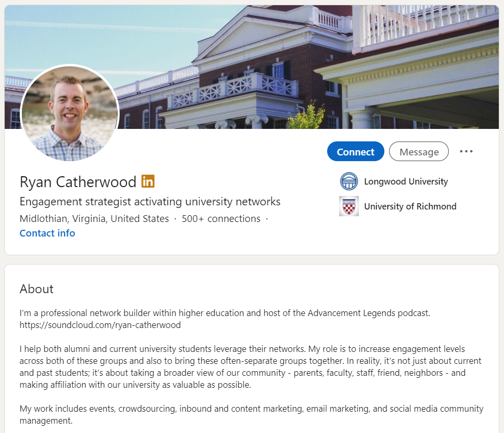This screenshot has height=433, width=504.
Task: Click the Midlothian, Virginia location text
Action: (x=94, y=218)
